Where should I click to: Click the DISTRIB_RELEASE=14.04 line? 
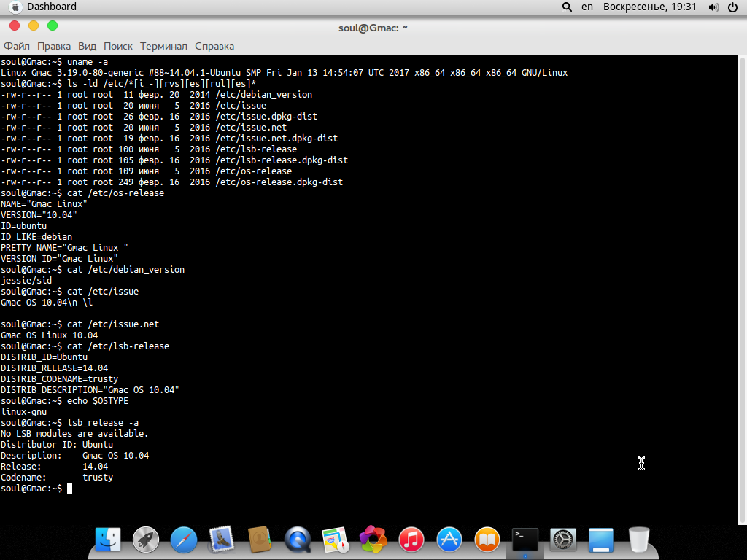tap(54, 367)
